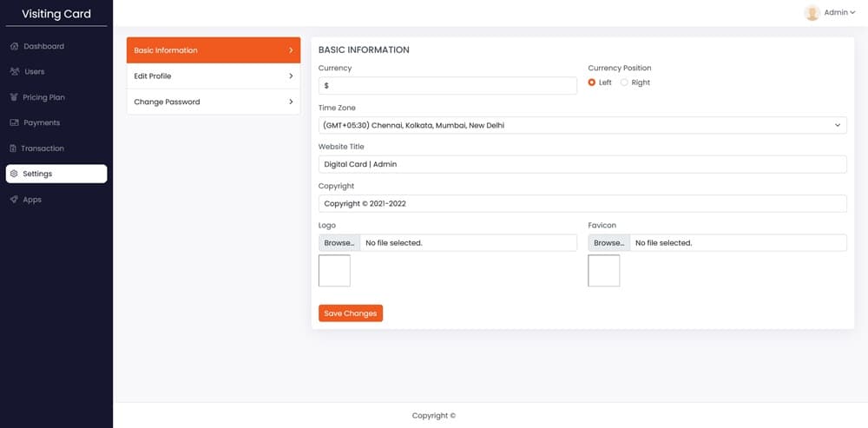The image size is (868, 428).
Task: Click the Copyright text input field
Action: 582,203
